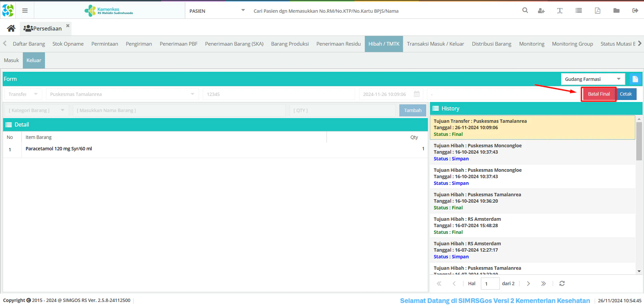Click the search magnifier icon
The width and height of the screenshot is (644, 306).
pyautogui.click(x=525, y=11)
